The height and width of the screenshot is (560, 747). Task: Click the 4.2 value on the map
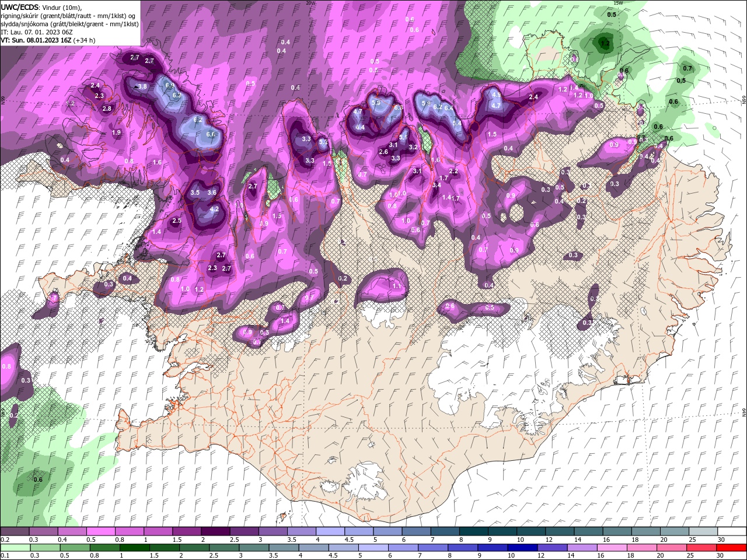pyautogui.click(x=214, y=209)
